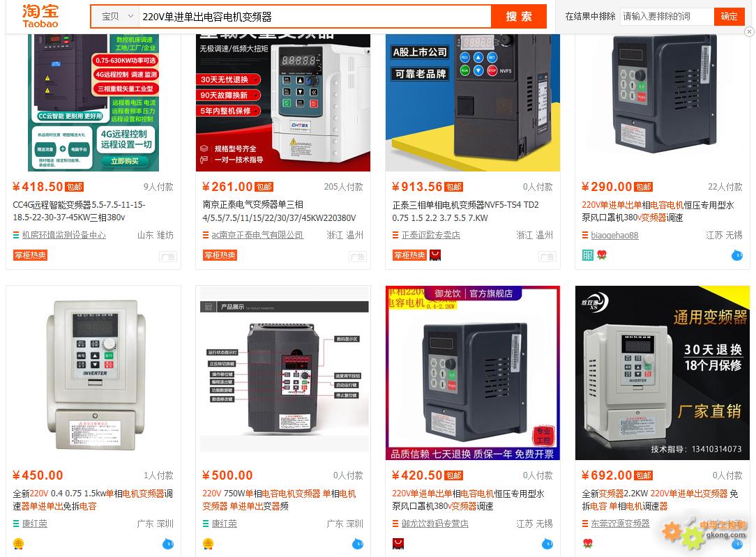Close the exclude panel with the X icon
The image size is (756, 557).
[x=749, y=32]
